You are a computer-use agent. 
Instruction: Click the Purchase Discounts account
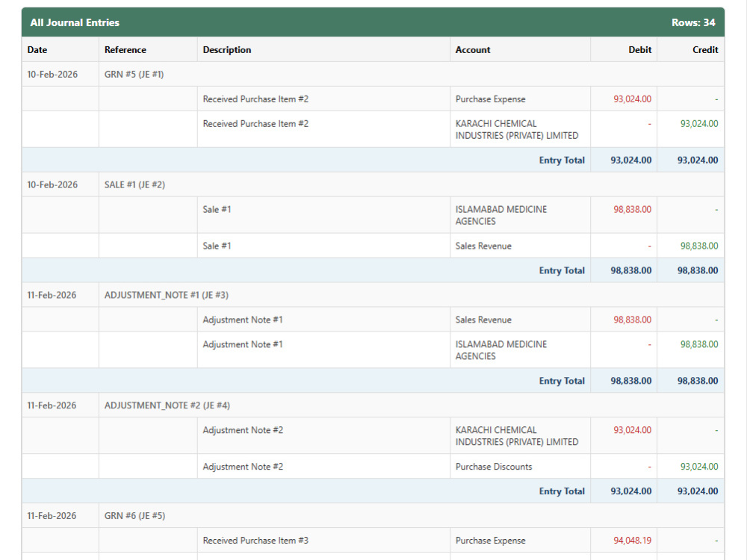[494, 467]
